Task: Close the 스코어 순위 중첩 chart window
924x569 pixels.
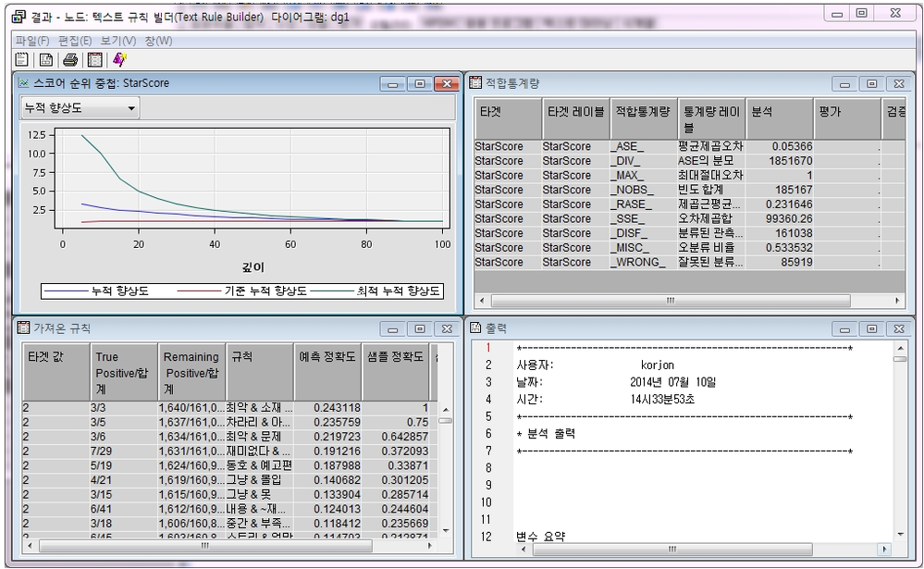Action: pyautogui.click(x=447, y=83)
